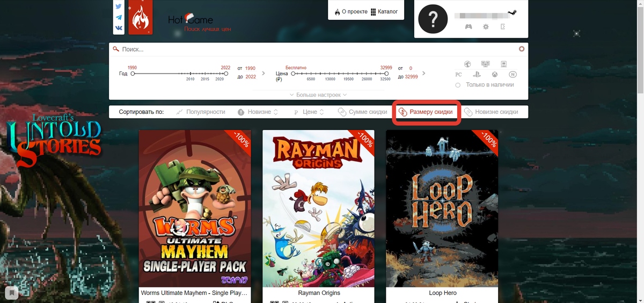Image resolution: width=644 pixels, height=303 pixels.
Task: Click the -100% badge on Loop Hero
Action: [486, 141]
